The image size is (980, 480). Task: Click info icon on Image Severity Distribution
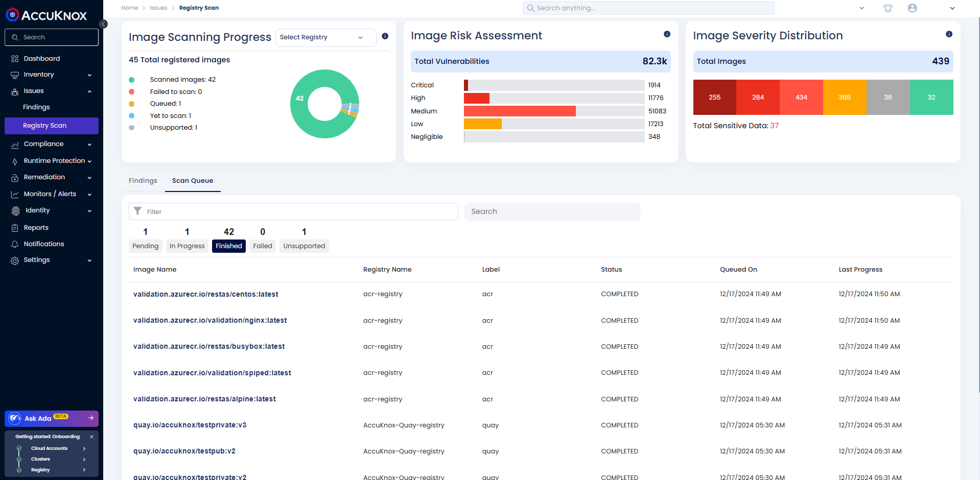pos(949,34)
